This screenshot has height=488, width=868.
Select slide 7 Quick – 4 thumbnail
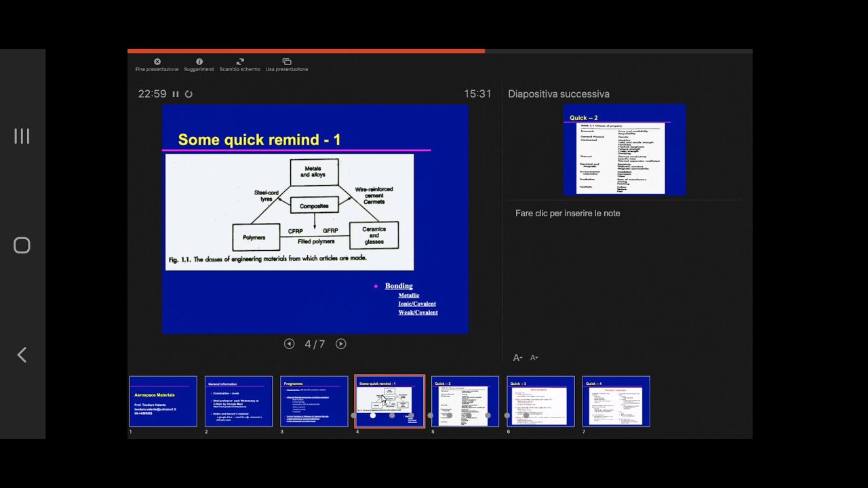616,401
